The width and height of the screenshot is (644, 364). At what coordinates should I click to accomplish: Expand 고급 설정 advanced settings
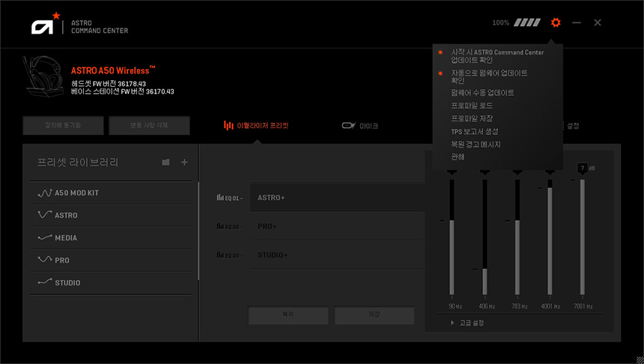coord(467,323)
